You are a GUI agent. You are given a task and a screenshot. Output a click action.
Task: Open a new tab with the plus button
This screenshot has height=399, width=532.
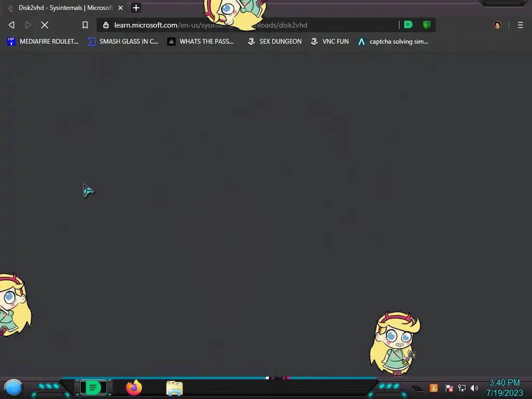click(x=136, y=8)
